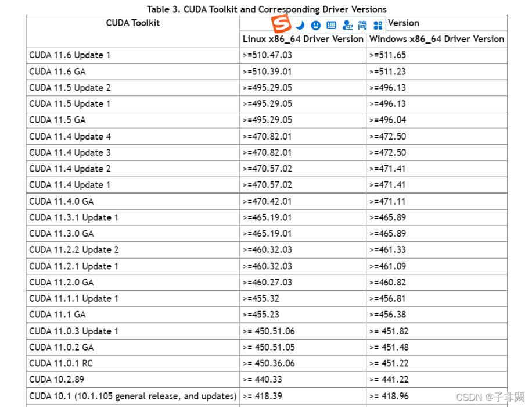Select the '>= 418.39' Linux driver cell
The height and width of the screenshot is (407, 532).
[x=303, y=396]
